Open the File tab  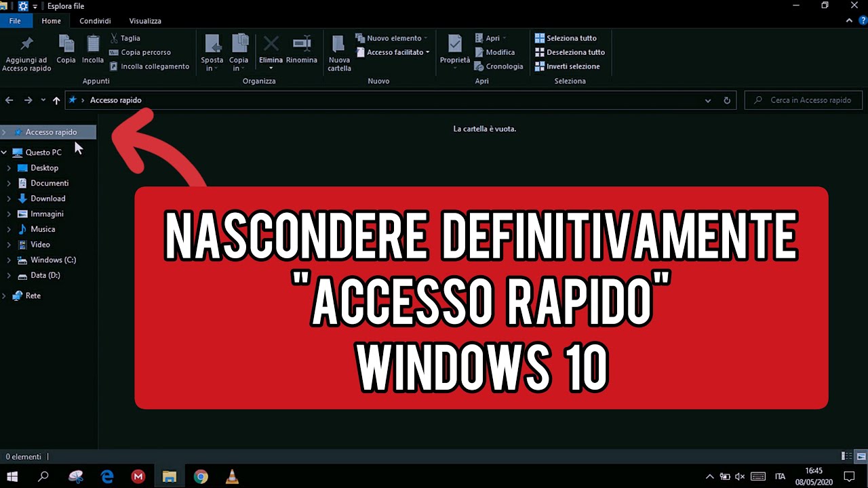coord(15,21)
